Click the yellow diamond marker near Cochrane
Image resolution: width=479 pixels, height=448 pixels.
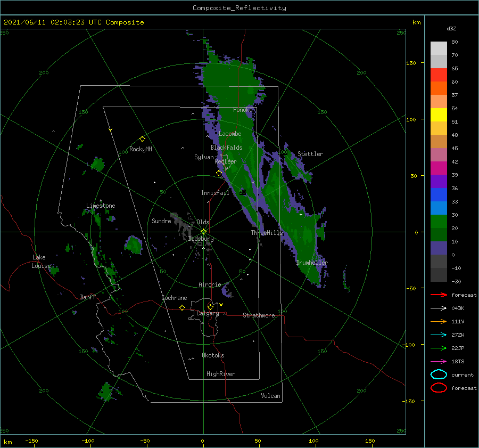182,307
